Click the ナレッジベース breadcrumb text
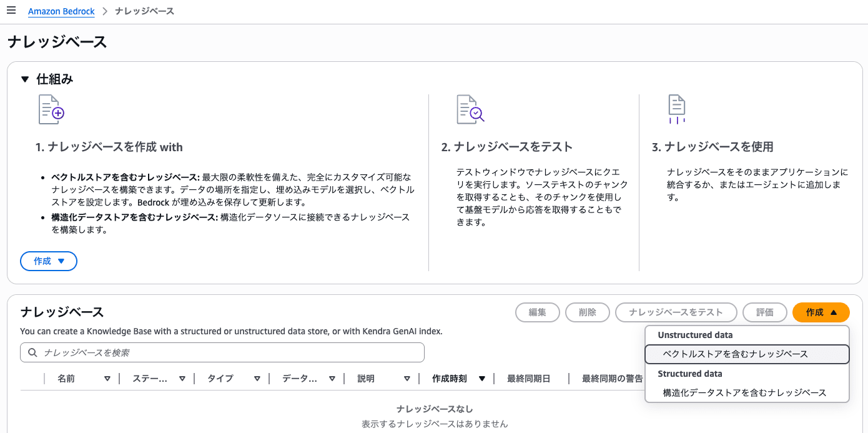The width and height of the screenshot is (868, 433). click(x=145, y=11)
